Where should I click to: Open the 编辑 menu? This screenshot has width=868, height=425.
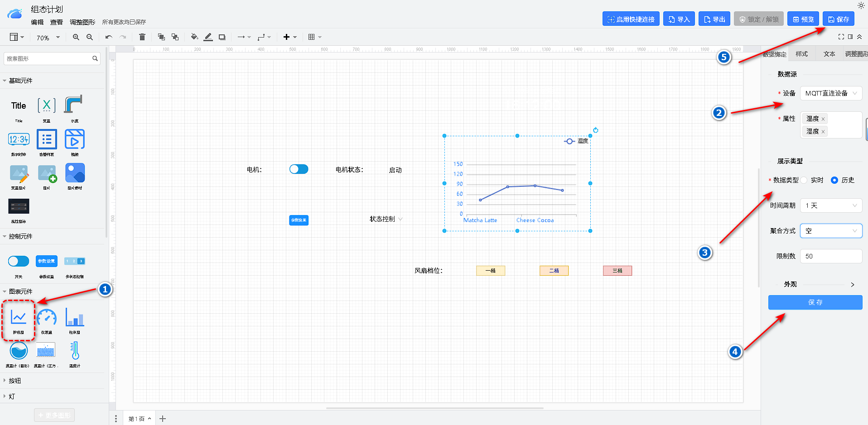click(x=37, y=22)
